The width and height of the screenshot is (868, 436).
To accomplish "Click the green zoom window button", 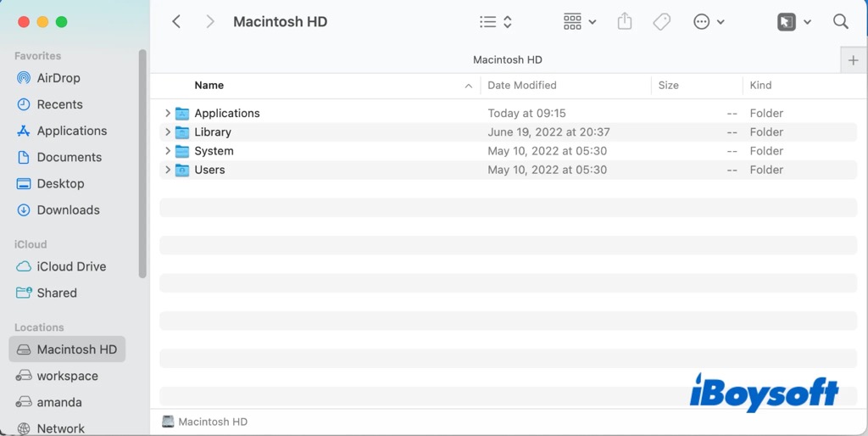I will (61, 21).
